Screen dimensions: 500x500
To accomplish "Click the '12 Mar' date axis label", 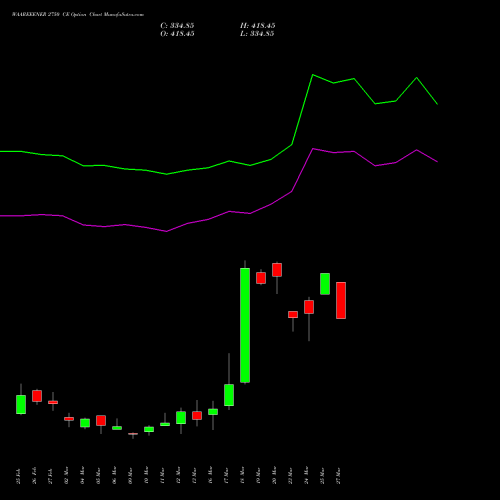I will [178, 476].
